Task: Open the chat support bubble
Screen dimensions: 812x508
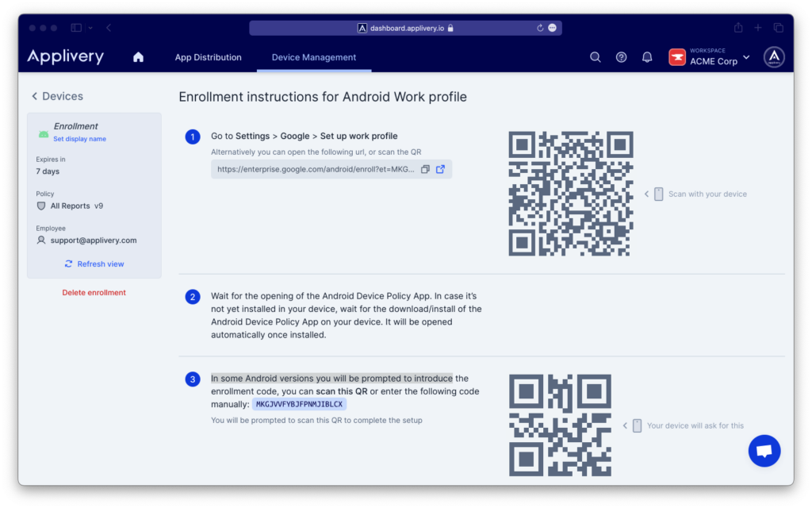Action: 764,451
